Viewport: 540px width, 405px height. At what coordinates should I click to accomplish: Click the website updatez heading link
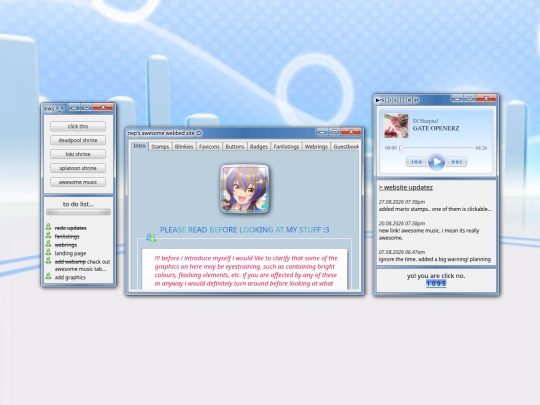pos(406,187)
